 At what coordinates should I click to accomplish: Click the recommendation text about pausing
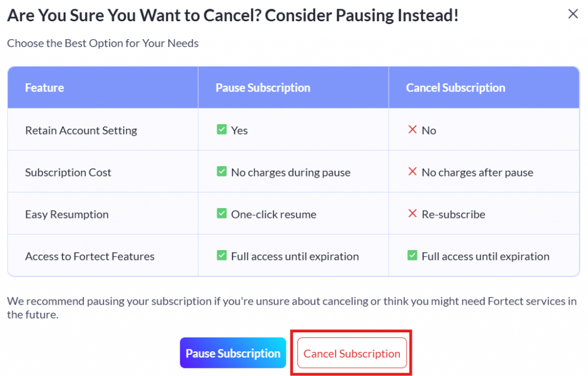point(292,308)
